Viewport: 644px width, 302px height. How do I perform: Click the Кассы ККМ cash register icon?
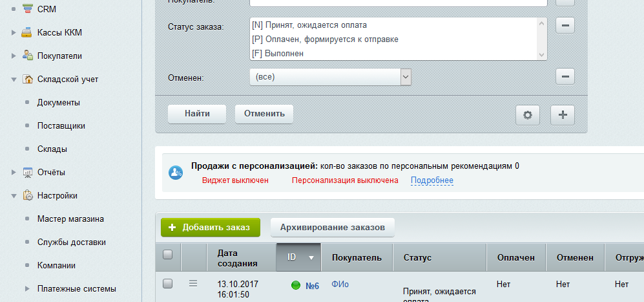pos(28,32)
